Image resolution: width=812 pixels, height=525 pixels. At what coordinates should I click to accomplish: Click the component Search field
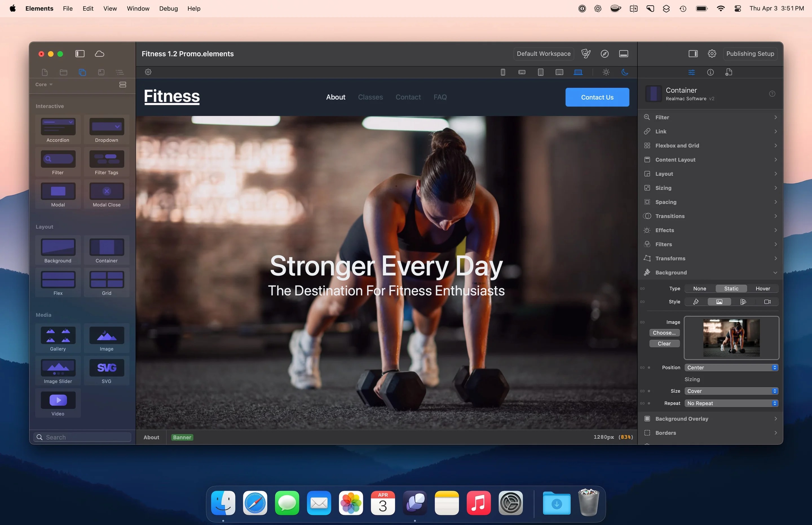[82, 437]
